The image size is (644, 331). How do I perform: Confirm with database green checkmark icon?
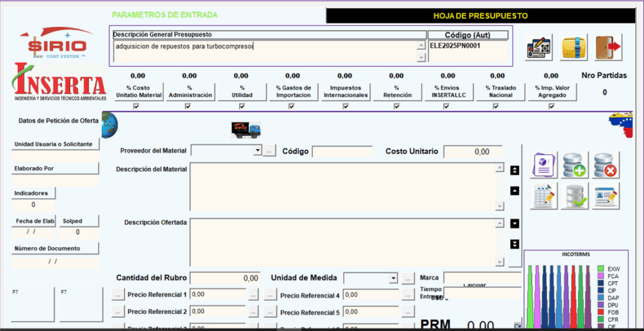point(574,196)
